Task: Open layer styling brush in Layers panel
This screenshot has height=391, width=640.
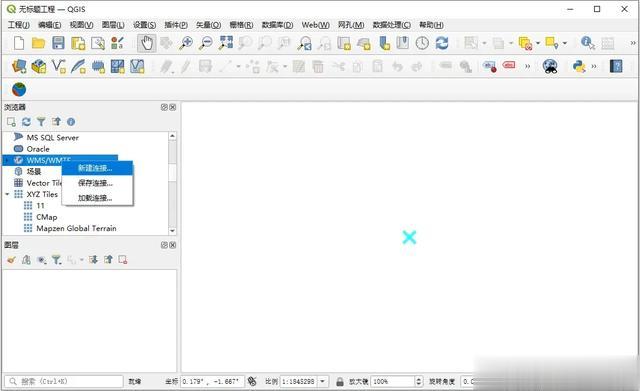Action: pos(11,260)
